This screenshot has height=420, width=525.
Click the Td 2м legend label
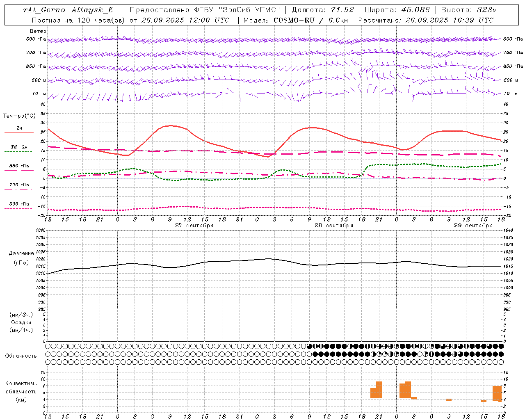pyautogui.click(x=19, y=147)
